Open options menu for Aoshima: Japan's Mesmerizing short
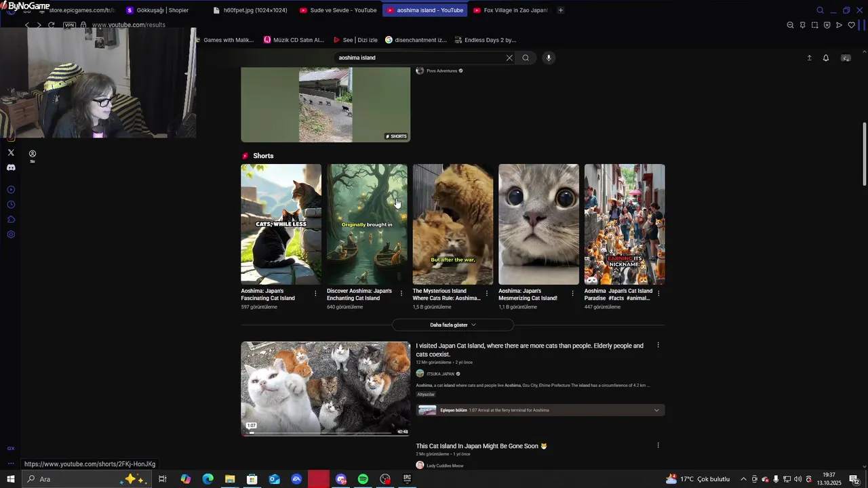Image resolution: width=868 pixels, height=488 pixels. [573, 293]
